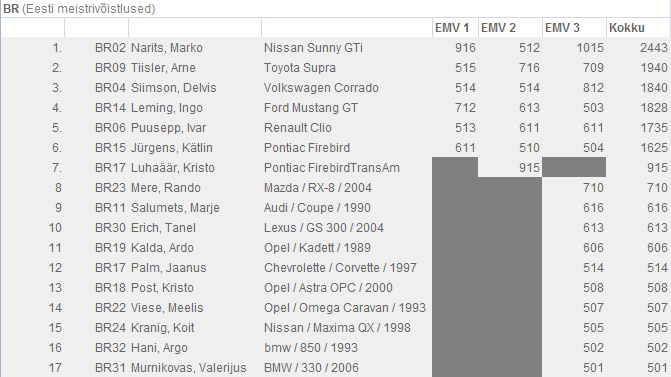The image size is (671, 377).
Task: Click the BR Eesti meistrivõistlused title
Action: tap(79, 9)
